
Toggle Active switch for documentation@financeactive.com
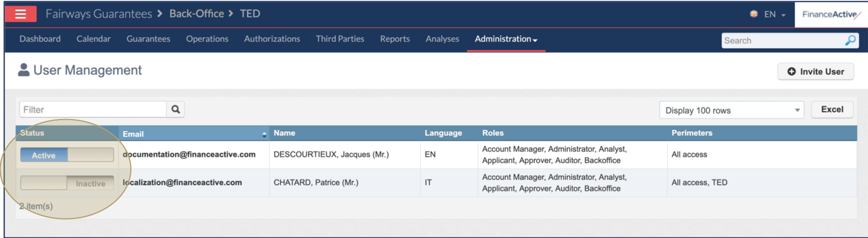coord(67,155)
